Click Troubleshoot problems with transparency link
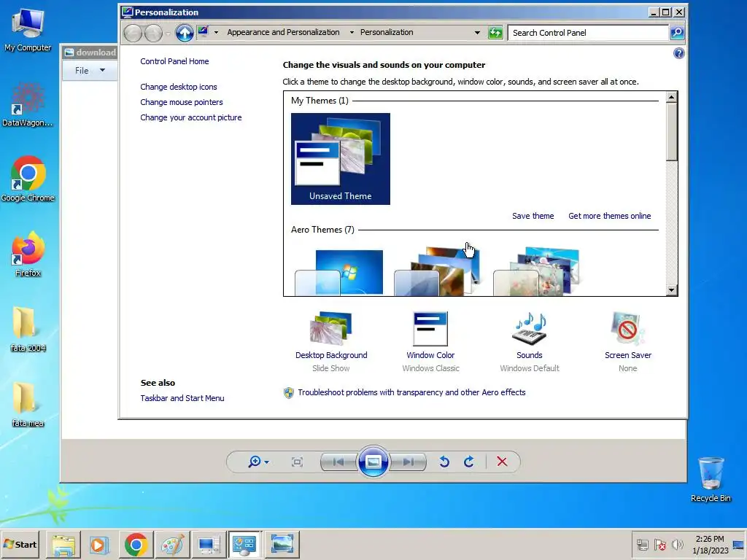The height and width of the screenshot is (560, 747). tap(411, 392)
